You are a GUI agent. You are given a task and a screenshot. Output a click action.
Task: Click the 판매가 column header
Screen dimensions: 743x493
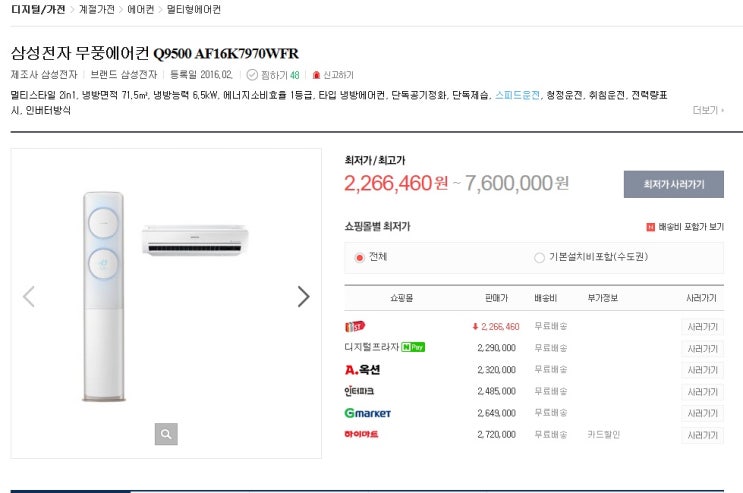pos(496,298)
